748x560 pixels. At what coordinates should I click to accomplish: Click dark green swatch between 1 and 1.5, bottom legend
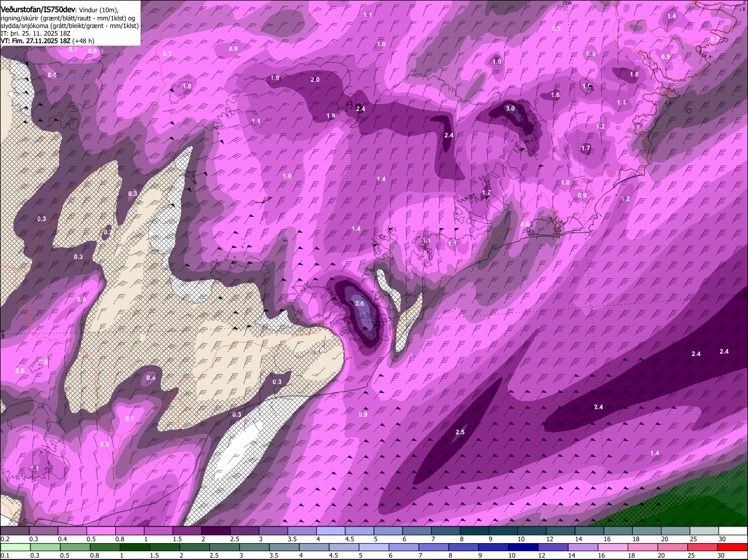pos(134,547)
